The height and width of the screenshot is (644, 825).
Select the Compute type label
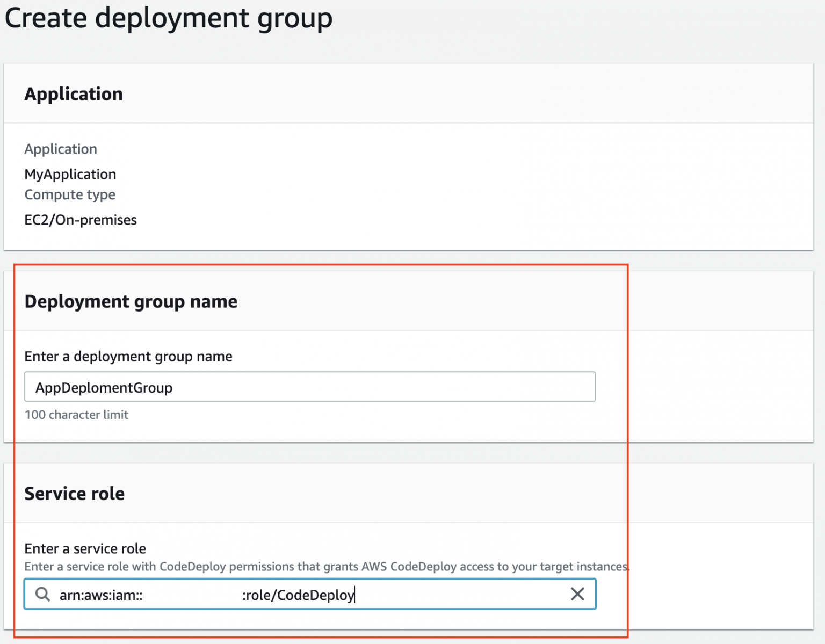click(x=69, y=194)
